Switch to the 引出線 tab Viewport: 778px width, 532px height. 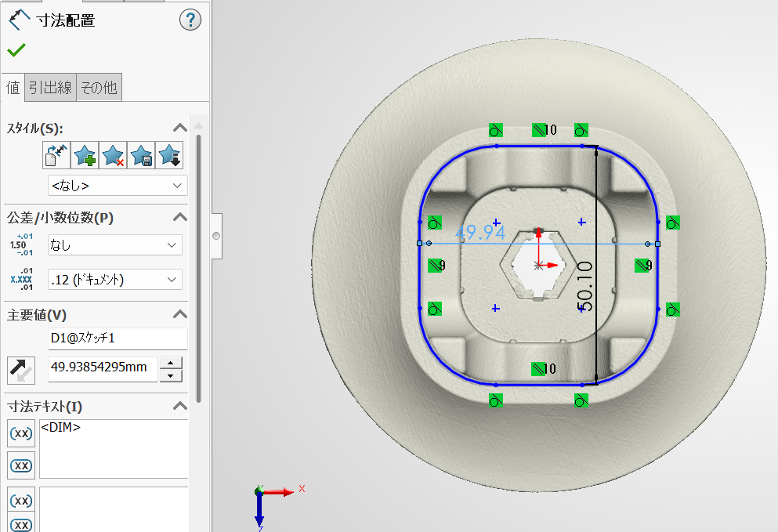click(50, 88)
